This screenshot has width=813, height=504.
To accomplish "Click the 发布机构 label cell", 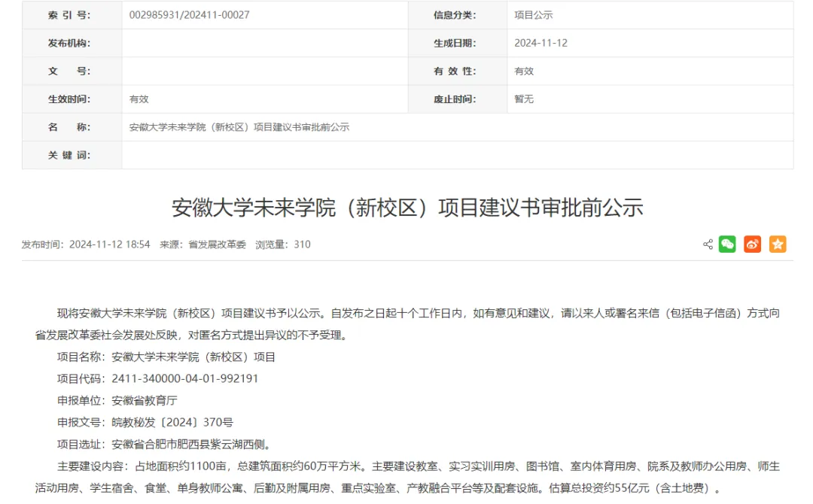I will 69,43.
